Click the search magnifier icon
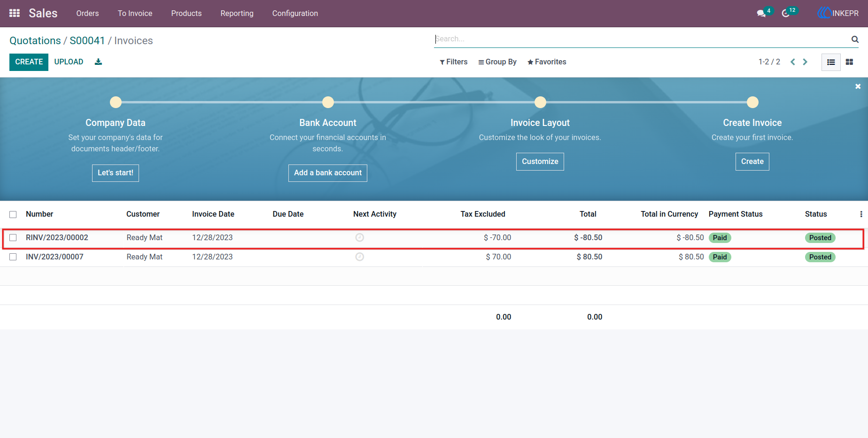This screenshot has width=868, height=438. pyautogui.click(x=855, y=39)
